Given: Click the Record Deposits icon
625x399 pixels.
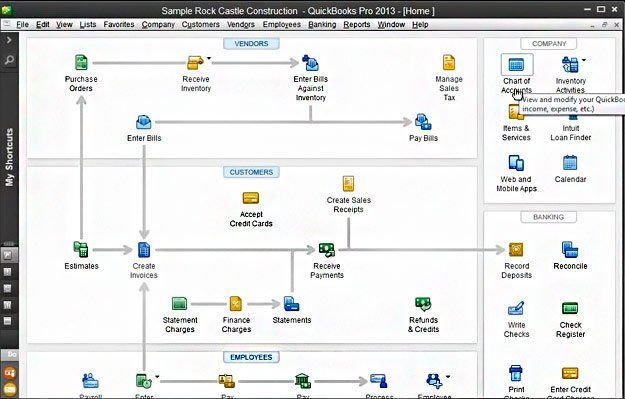Looking at the screenshot, I should pos(516,250).
